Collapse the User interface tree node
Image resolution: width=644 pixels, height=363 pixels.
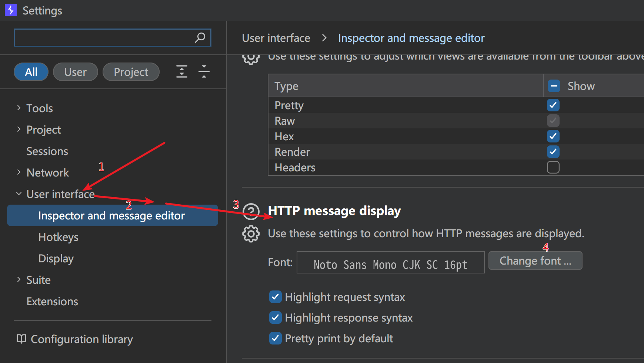[19, 194]
